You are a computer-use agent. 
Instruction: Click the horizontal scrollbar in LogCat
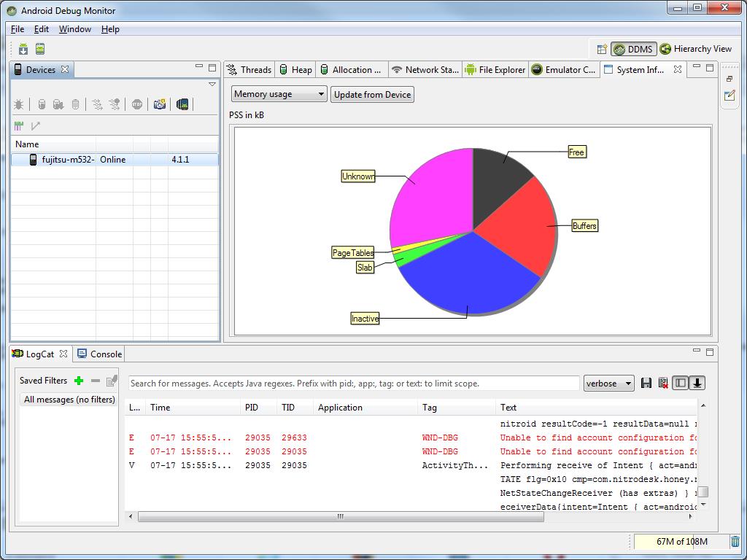click(341, 516)
